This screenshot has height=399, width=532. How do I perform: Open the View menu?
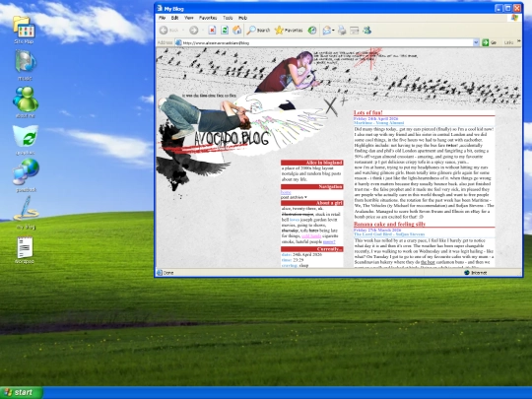(188, 18)
